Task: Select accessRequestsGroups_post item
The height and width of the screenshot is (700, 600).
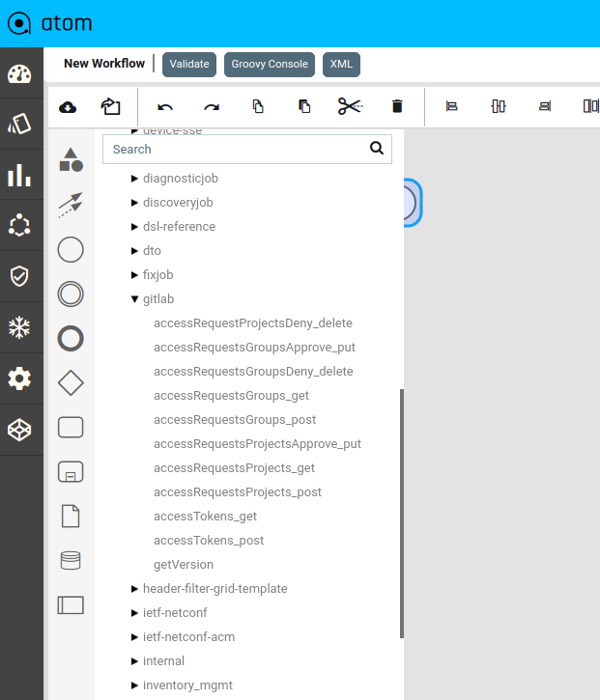Action: click(x=235, y=420)
